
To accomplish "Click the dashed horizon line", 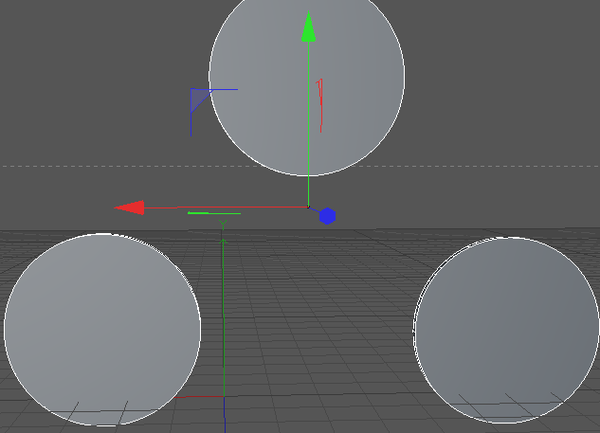I will (x=100, y=166).
